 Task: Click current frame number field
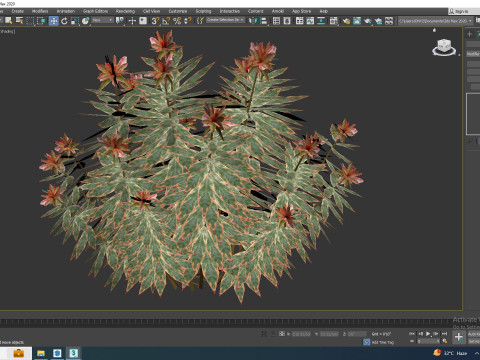click(x=428, y=341)
